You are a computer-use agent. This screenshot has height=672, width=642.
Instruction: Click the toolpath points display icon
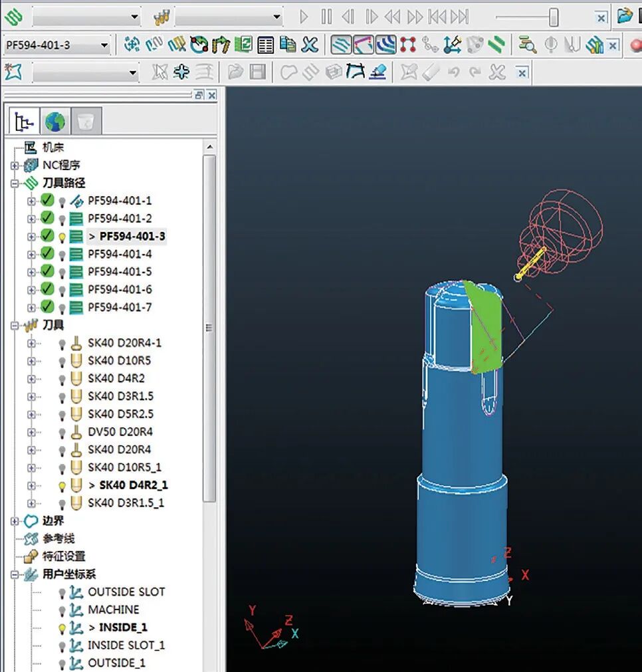[x=407, y=45]
